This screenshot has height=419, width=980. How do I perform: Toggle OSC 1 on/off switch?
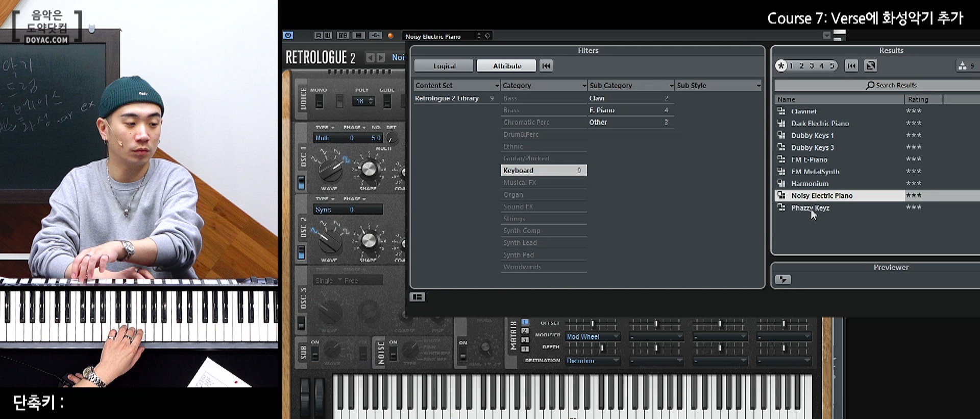click(301, 183)
